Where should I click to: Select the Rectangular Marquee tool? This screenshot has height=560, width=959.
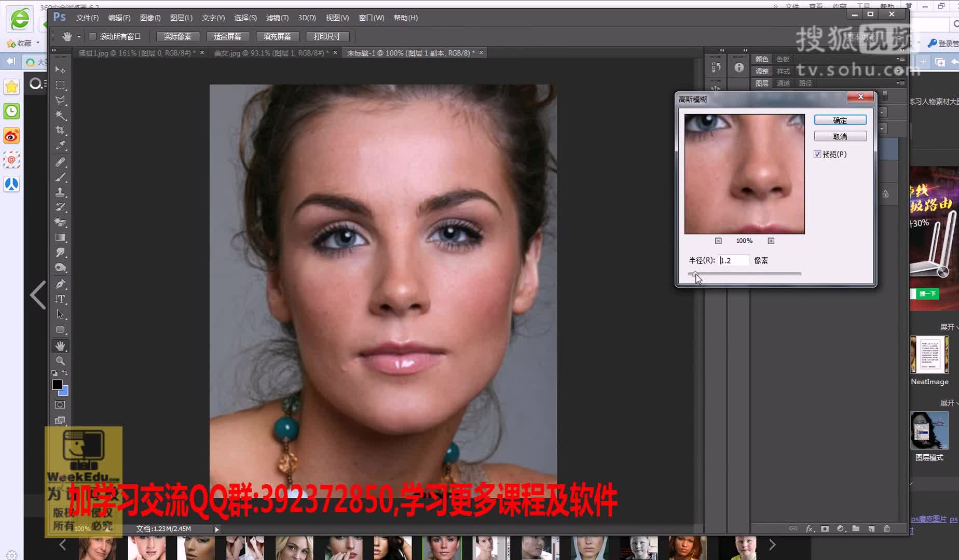pos(60,85)
